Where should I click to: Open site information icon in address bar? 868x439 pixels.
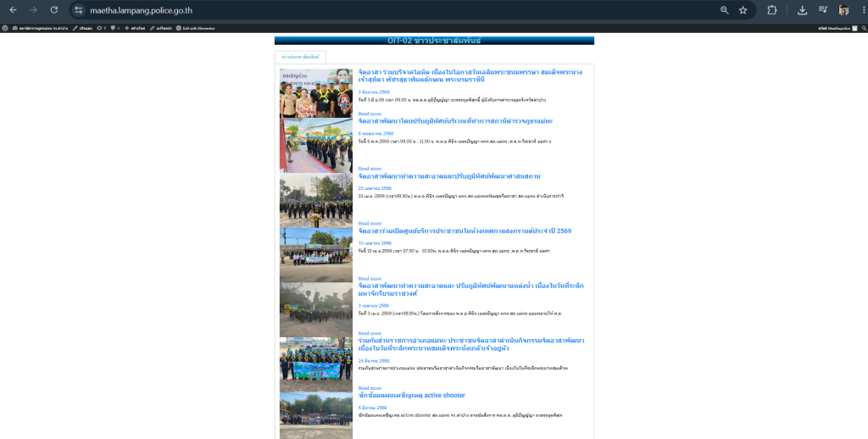tap(79, 10)
